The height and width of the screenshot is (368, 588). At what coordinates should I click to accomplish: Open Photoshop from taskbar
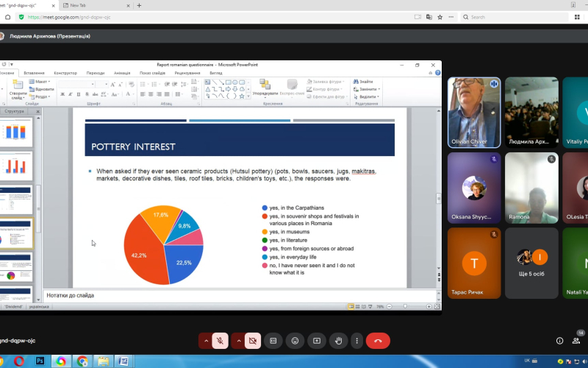(40, 361)
